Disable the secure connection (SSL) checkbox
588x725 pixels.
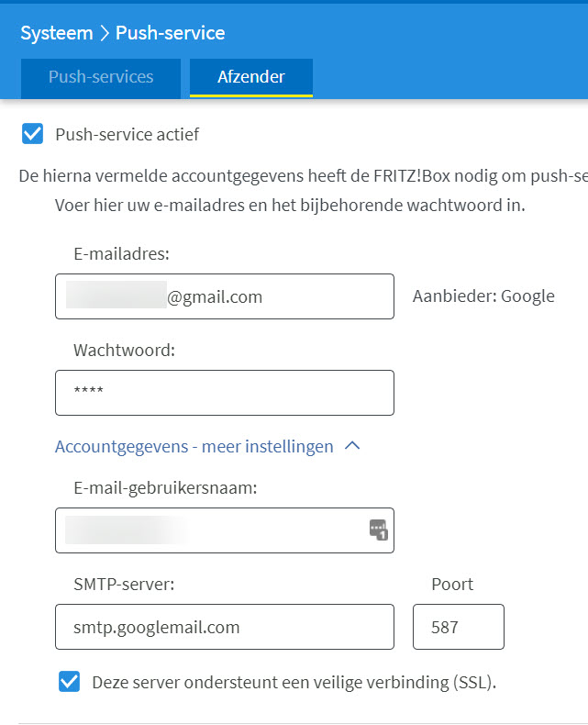coord(69,682)
